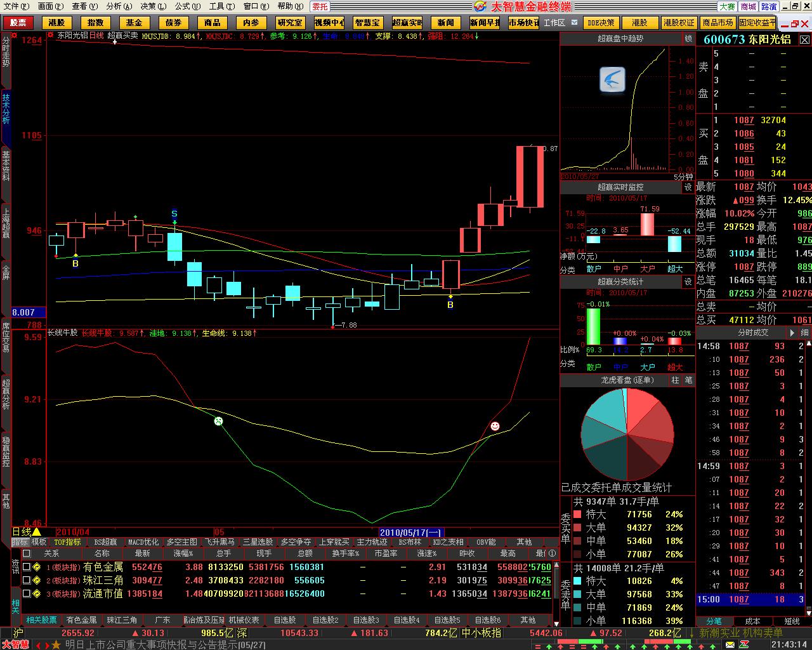
Task: Select the TOP指标 indicator tab
Action: [x=67, y=542]
